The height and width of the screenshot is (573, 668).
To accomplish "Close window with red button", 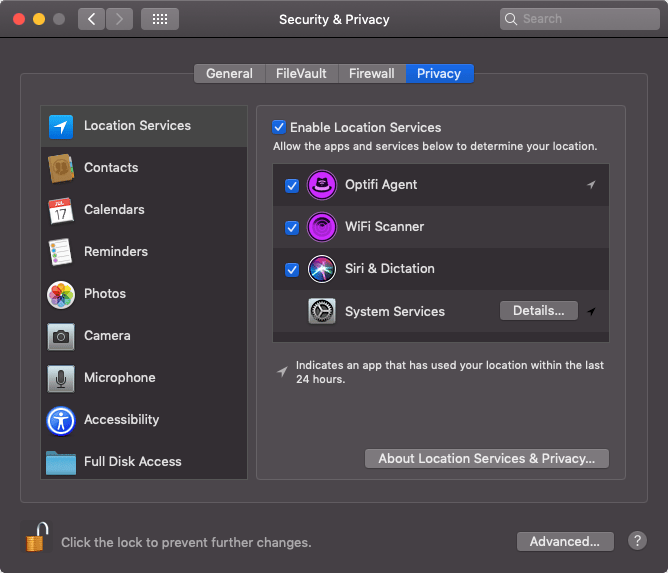I will [19, 19].
